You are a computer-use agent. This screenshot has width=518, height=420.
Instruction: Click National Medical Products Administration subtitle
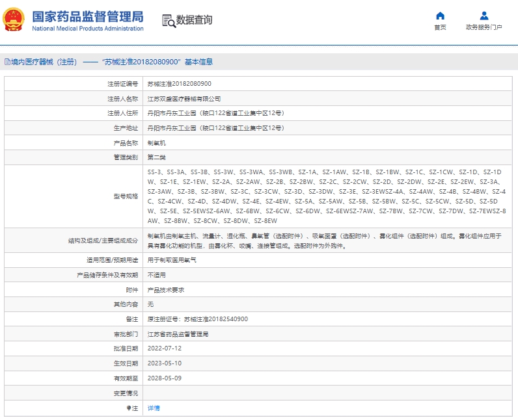coord(88,29)
